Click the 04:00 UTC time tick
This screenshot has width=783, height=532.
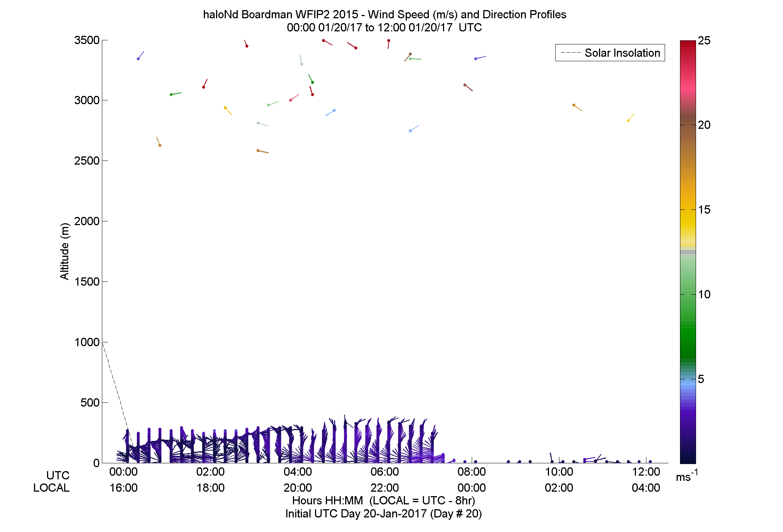[x=298, y=472]
